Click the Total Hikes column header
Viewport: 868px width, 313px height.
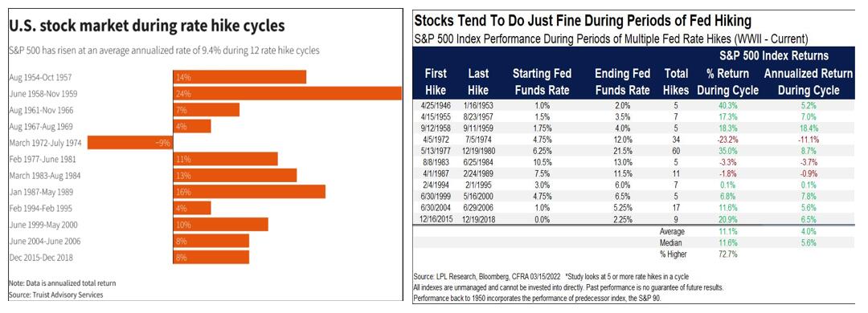coord(675,81)
